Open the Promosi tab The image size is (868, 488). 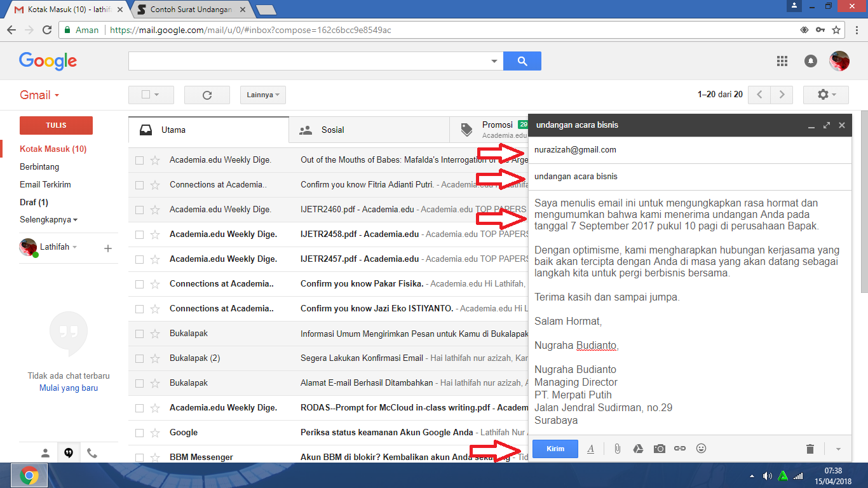(497, 125)
